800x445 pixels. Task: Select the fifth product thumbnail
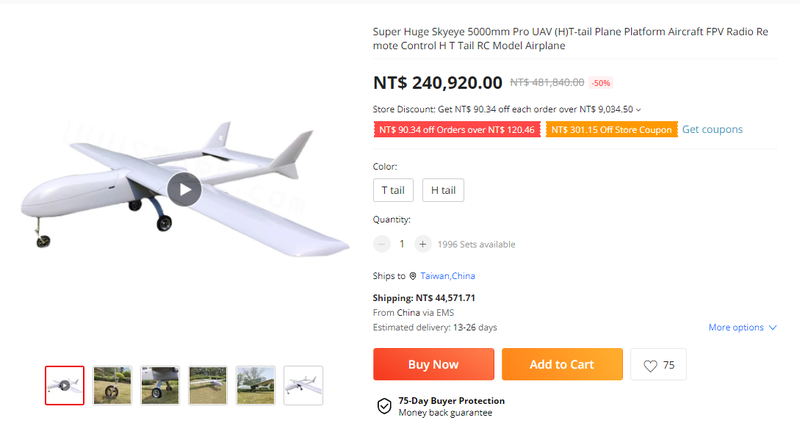[256, 385]
